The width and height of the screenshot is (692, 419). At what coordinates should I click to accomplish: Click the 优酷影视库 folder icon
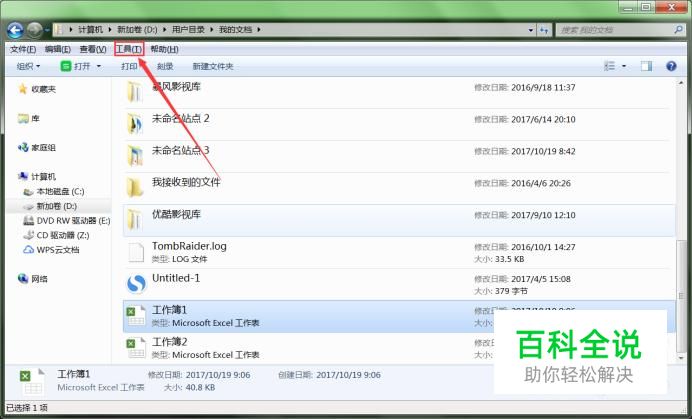(135, 219)
